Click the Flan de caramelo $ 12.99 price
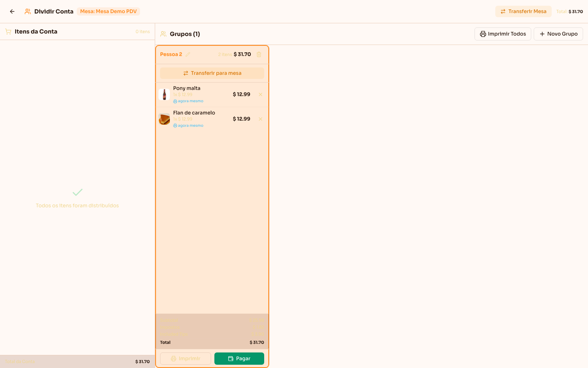588x368 pixels. 241,119
